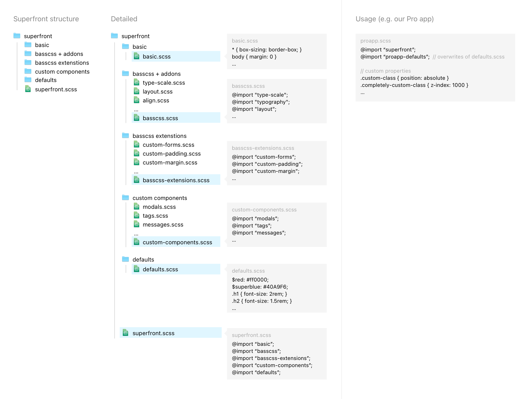Click the basscss-extensions.scss code box title

[x=263, y=148]
